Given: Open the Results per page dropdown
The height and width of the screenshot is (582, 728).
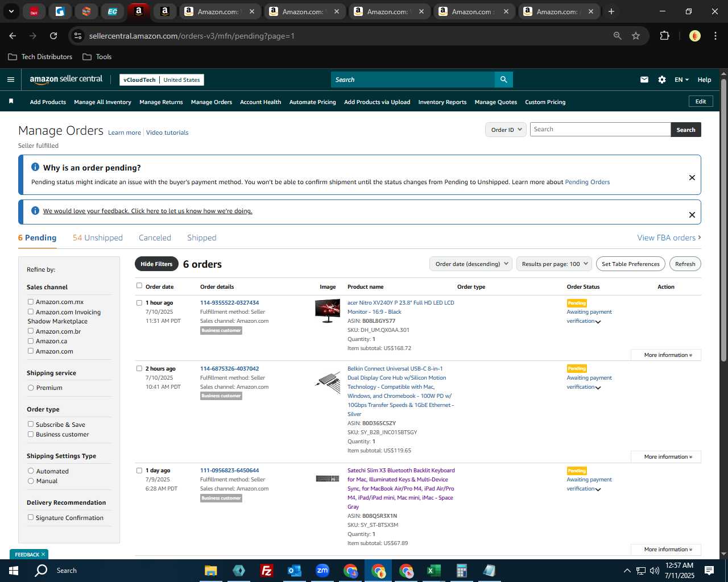Looking at the screenshot, I should pyautogui.click(x=555, y=264).
